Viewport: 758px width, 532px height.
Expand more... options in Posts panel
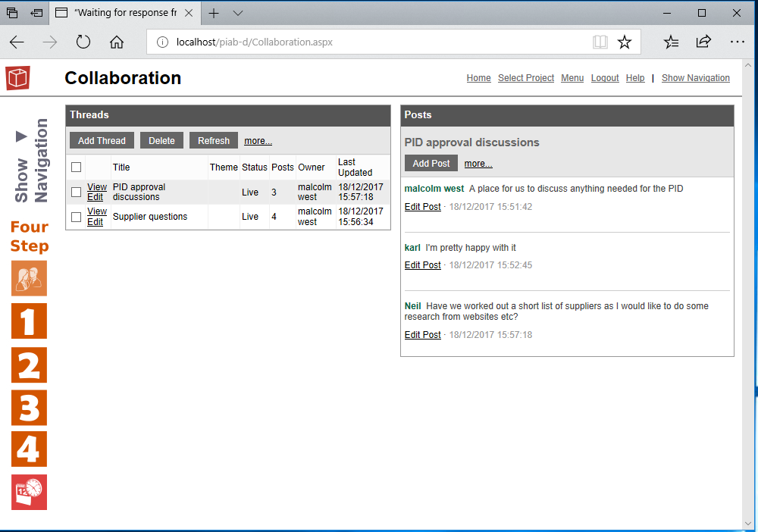(478, 164)
